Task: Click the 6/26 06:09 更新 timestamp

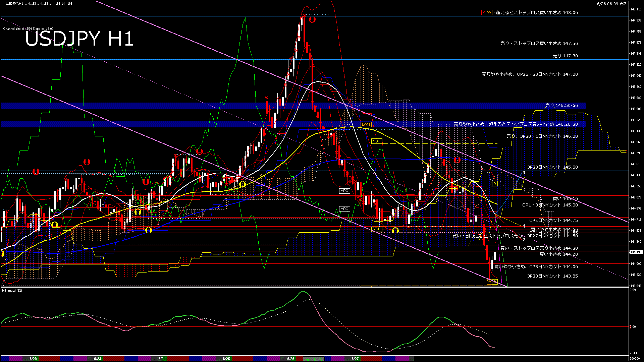Action: tap(612, 4)
